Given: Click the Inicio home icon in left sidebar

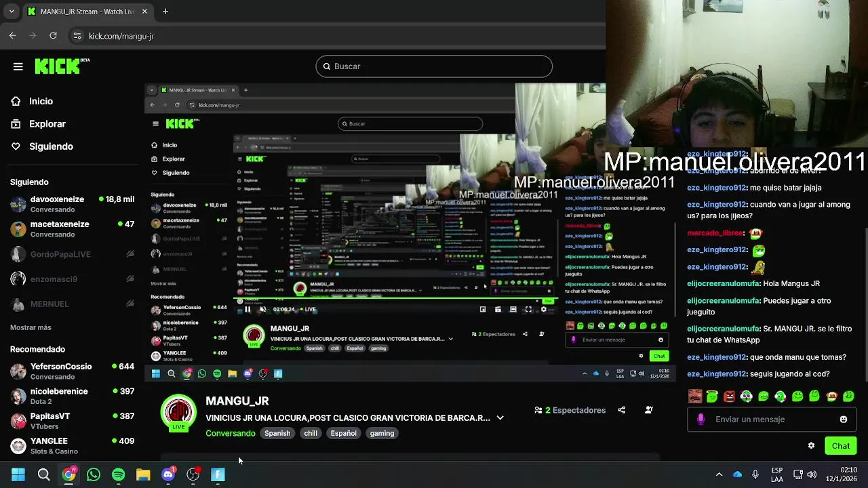Looking at the screenshot, I should coord(16,101).
